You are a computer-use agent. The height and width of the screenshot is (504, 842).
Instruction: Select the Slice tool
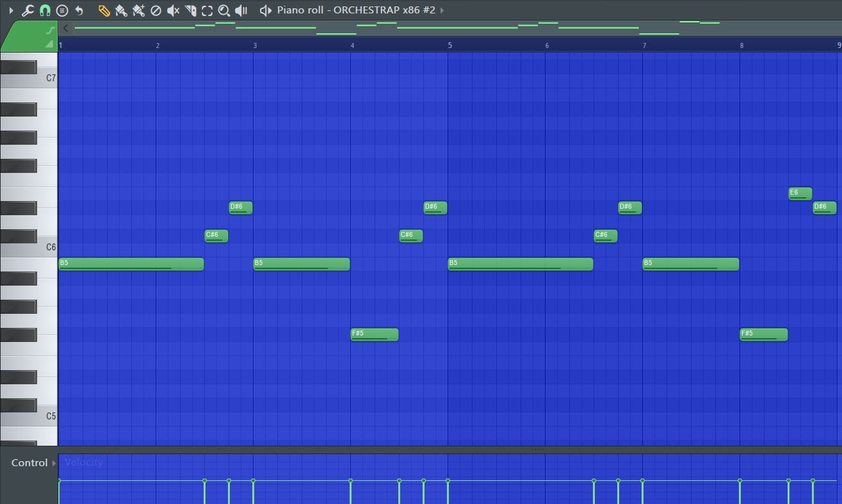pyautogui.click(x=190, y=10)
